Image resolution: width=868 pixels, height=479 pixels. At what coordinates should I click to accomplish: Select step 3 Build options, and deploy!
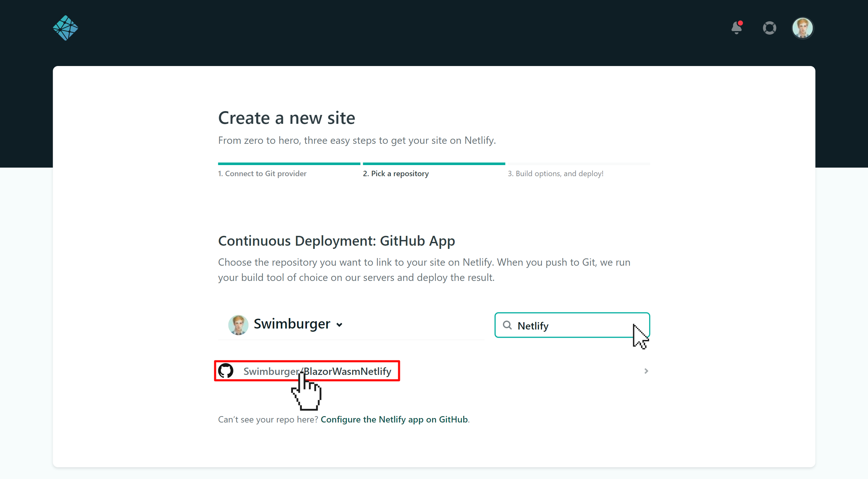(556, 174)
